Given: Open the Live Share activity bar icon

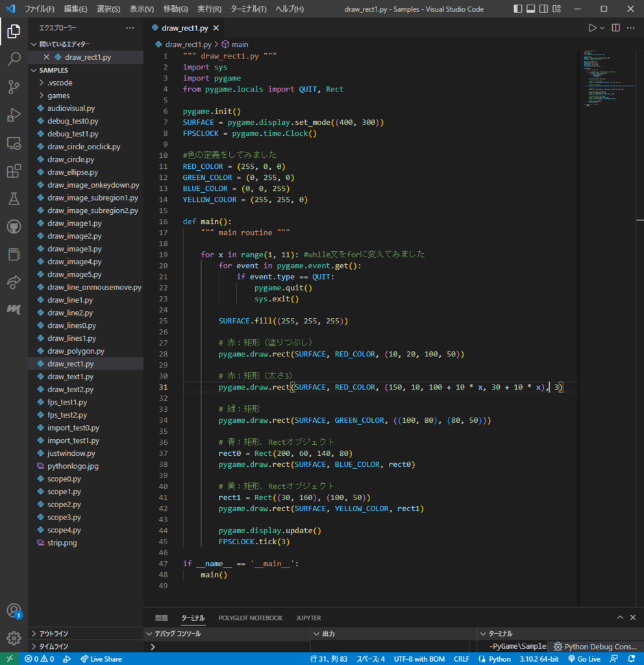Looking at the screenshot, I should 14,282.
